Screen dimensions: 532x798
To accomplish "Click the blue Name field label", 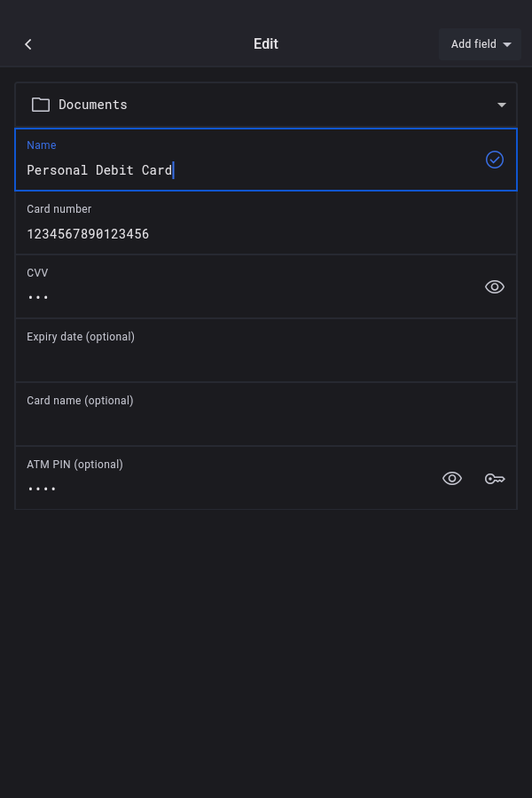I will (x=42, y=145).
